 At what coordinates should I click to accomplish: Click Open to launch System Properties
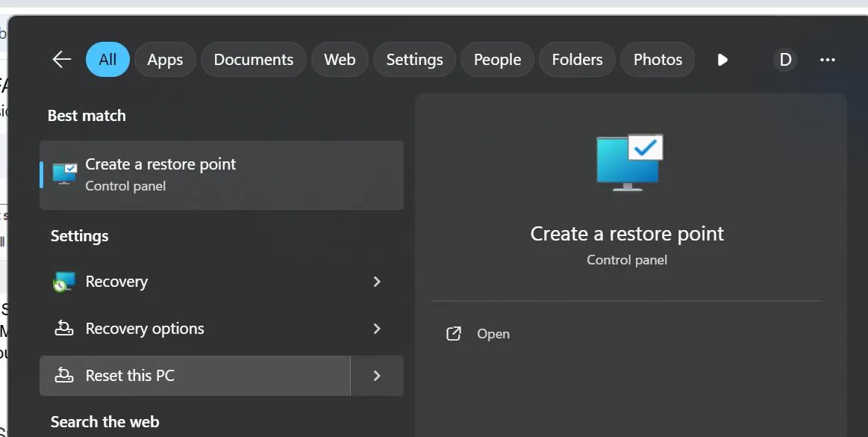(x=493, y=334)
